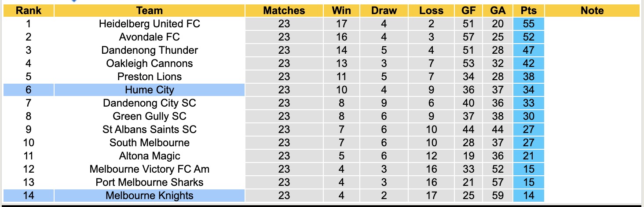Screen dimensions: 644x207
Task: Select South Melbourne in the team list
Action: click(x=150, y=143)
